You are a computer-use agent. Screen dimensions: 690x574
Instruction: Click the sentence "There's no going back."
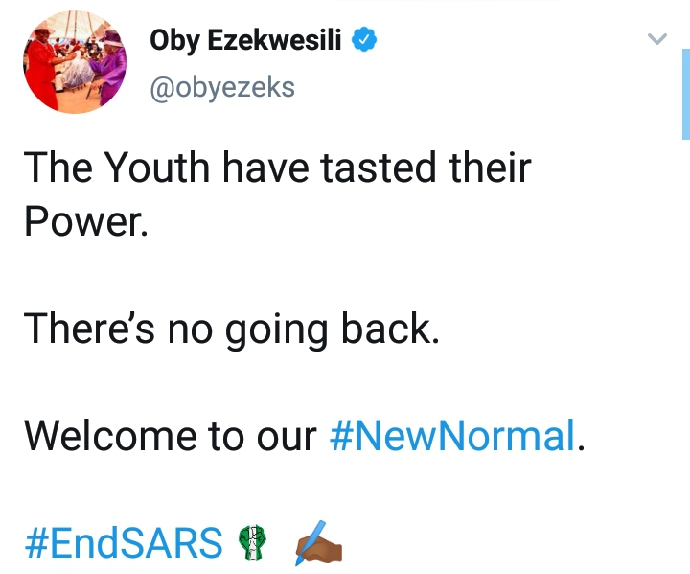[231, 328]
